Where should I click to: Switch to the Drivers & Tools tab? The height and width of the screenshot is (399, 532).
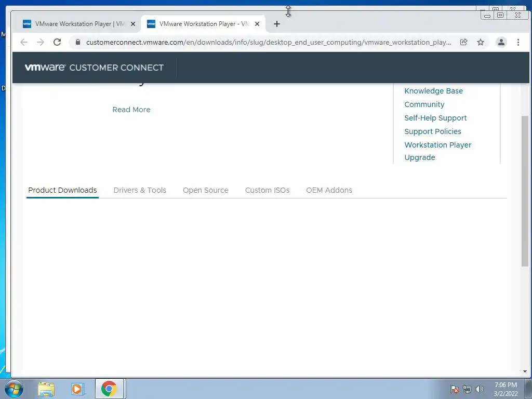(x=140, y=190)
